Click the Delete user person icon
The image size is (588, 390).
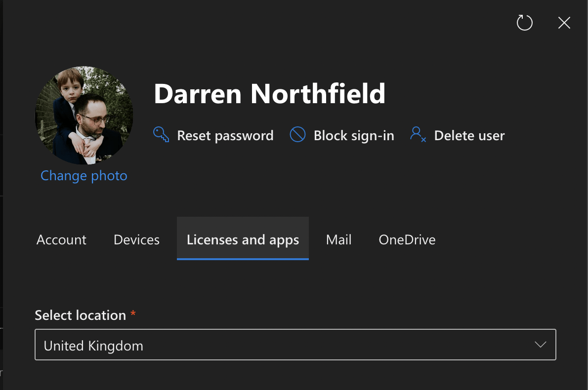[x=418, y=135]
